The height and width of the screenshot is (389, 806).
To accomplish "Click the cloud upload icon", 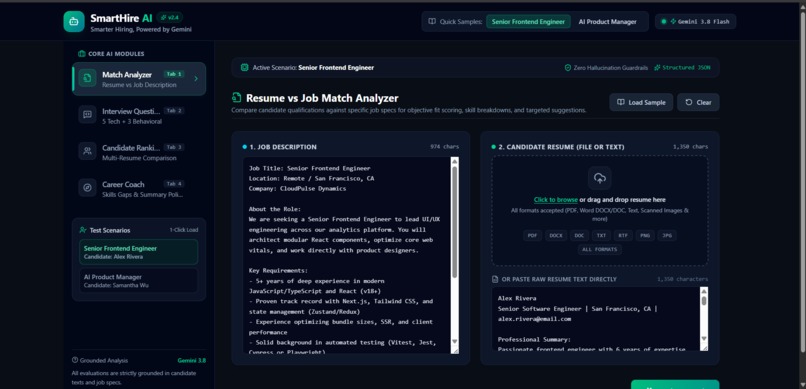I will tap(599, 178).
